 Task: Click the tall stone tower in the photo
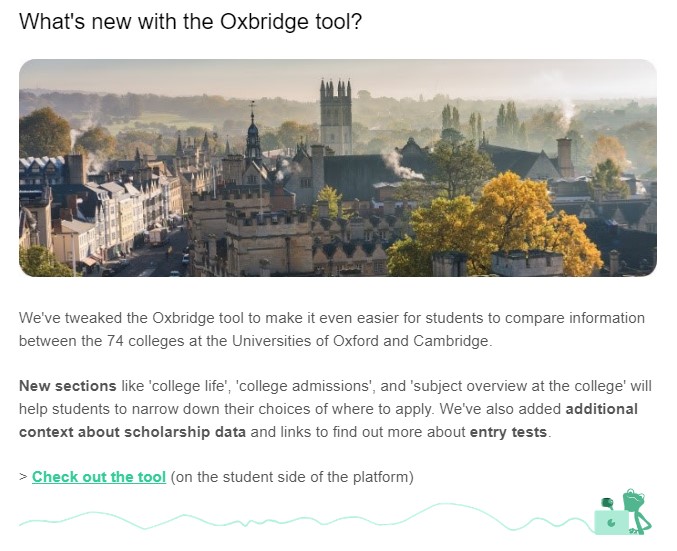click(x=335, y=117)
